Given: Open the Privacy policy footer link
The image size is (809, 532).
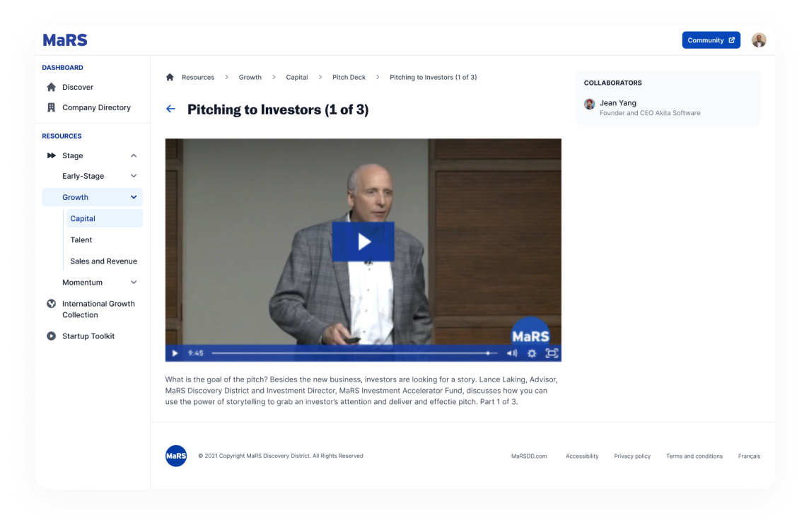Looking at the screenshot, I should 632,456.
